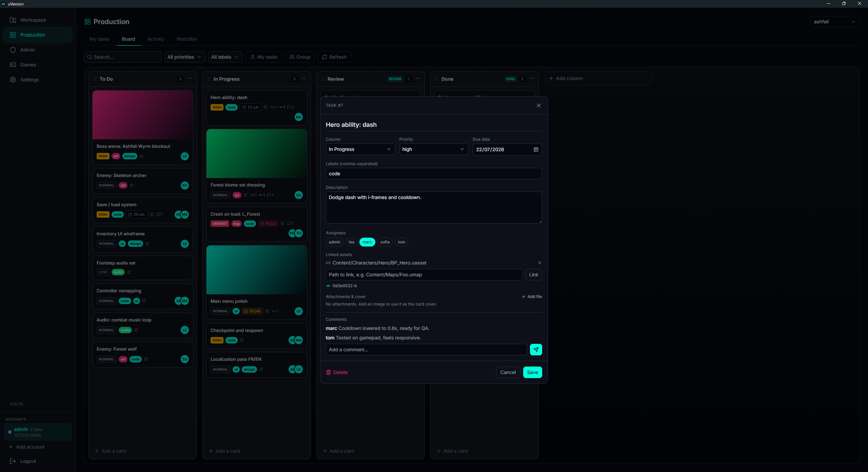Toggle the tom assignee chip
868x472 pixels.
click(x=401, y=242)
